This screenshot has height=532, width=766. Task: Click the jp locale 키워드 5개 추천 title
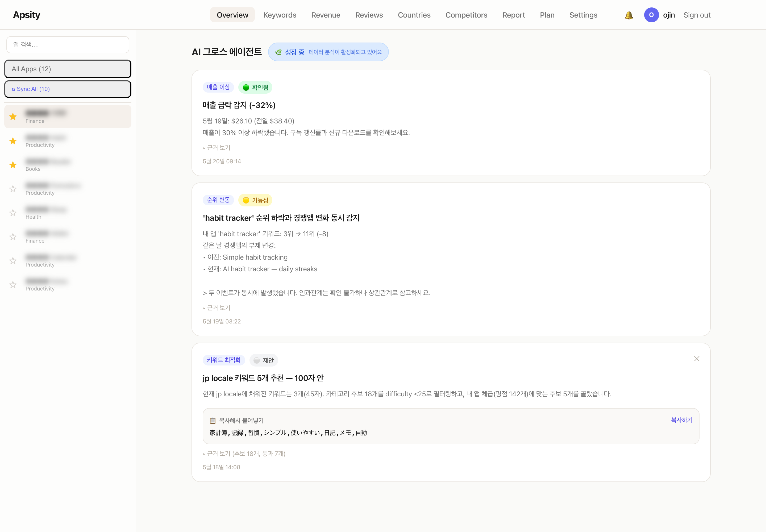coord(263,378)
